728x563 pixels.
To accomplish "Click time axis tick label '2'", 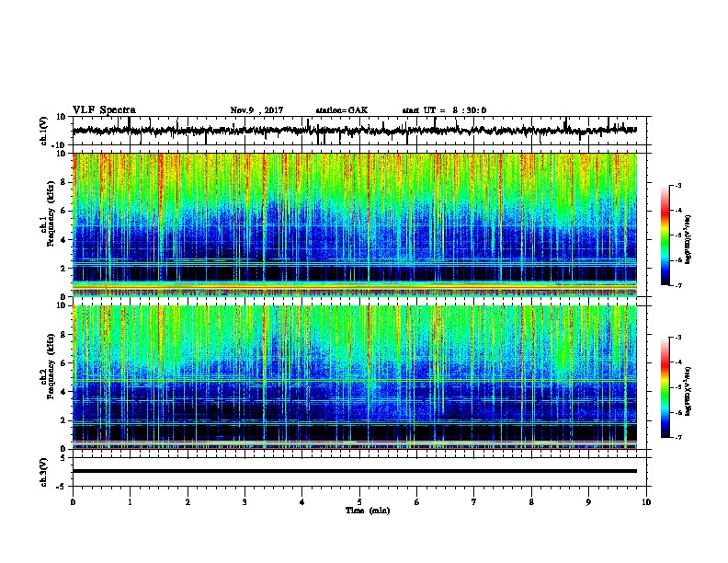I will (188, 502).
